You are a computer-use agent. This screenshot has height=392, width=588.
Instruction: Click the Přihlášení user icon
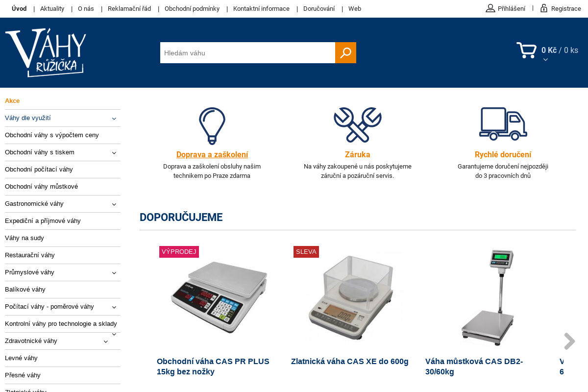(x=490, y=8)
